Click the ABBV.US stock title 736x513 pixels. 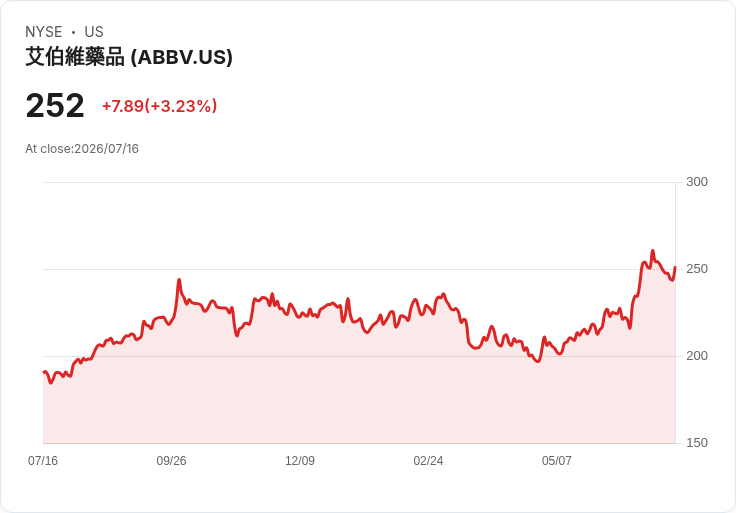pos(129,57)
